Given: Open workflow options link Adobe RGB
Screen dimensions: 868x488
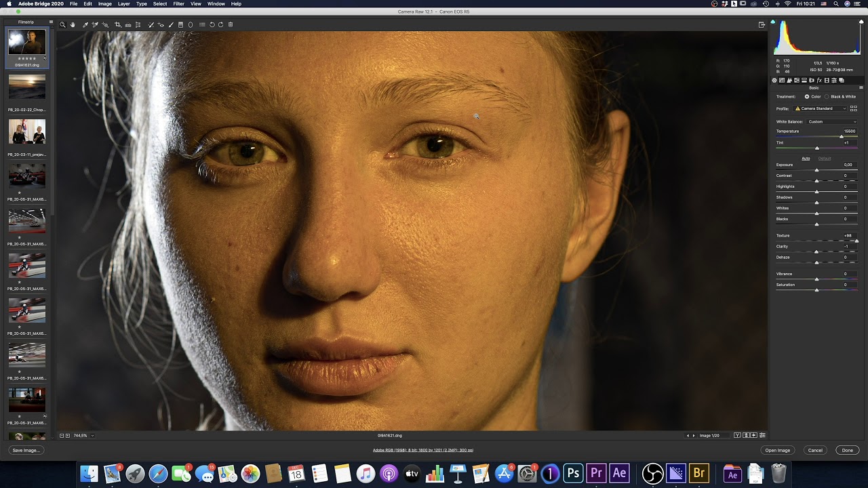Looking at the screenshot, I should pos(423,450).
